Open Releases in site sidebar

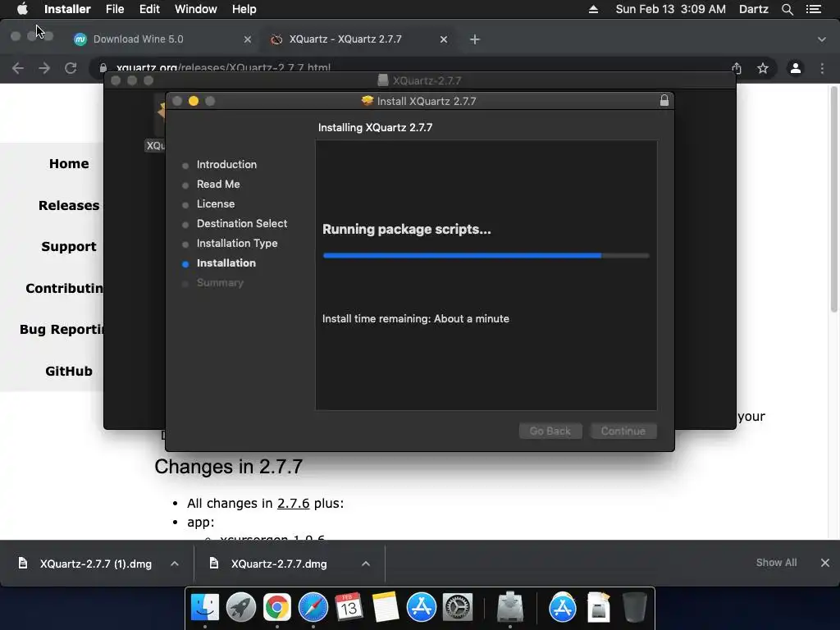(69, 205)
